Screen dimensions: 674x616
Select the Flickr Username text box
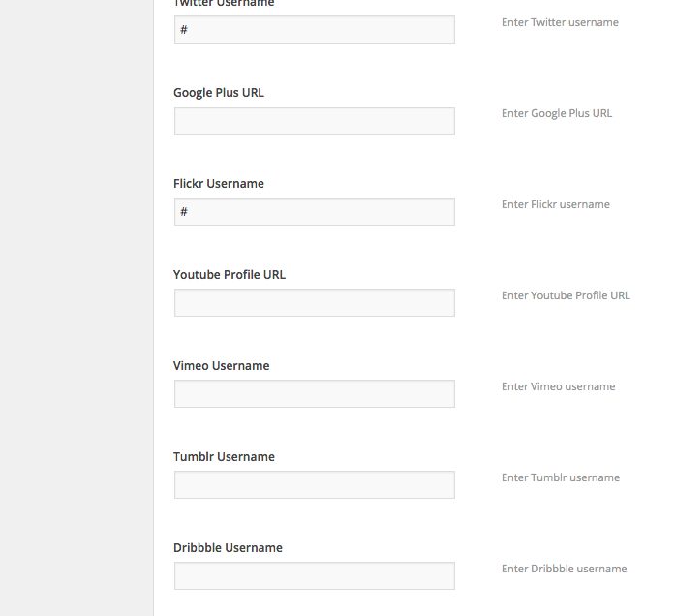[314, 212]
